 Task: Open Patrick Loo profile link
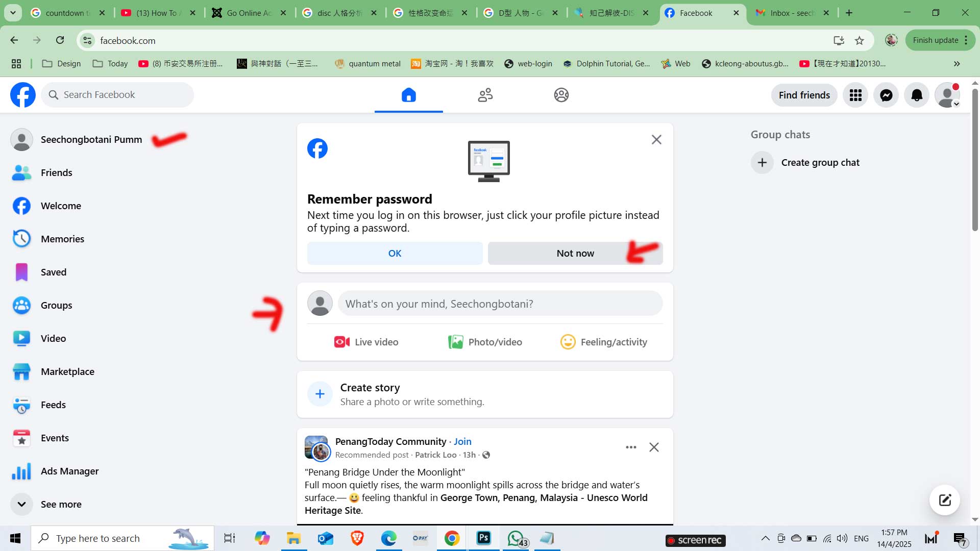click(x=435, y=455)
